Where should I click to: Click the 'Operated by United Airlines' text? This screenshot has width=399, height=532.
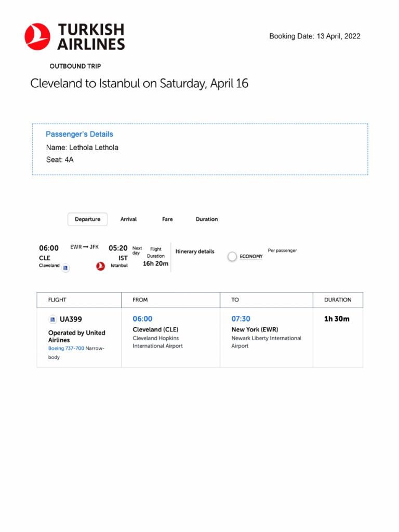77,336
